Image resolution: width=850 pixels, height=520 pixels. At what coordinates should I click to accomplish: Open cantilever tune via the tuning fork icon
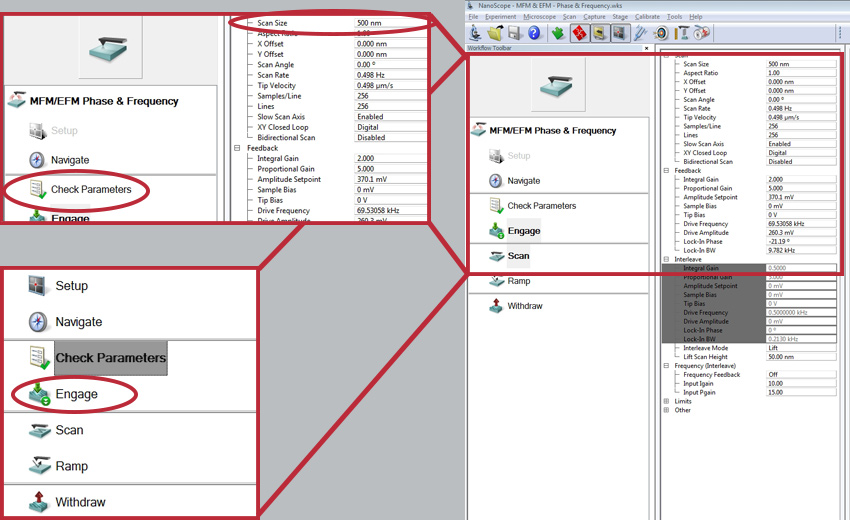click(x=640, y=33)
